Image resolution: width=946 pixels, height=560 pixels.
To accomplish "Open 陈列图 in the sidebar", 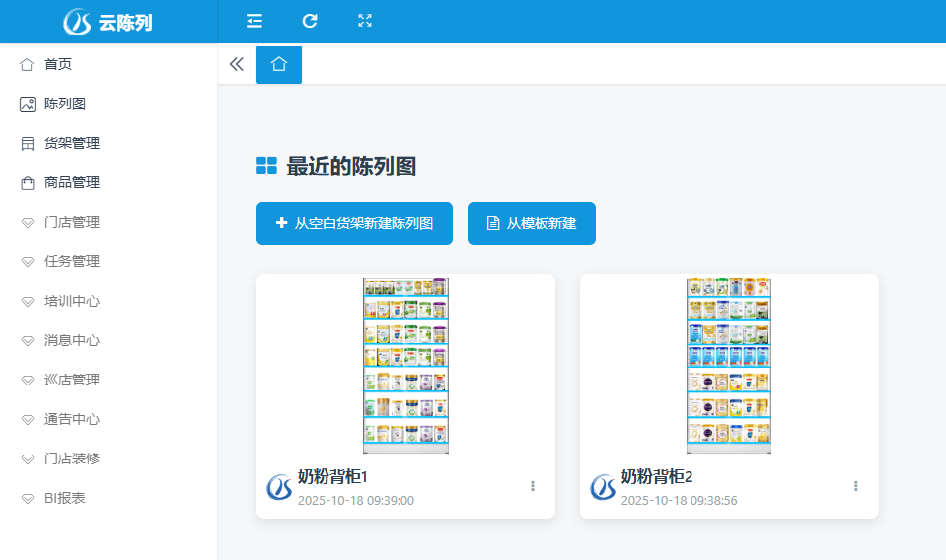I will [x=65, y=104].
